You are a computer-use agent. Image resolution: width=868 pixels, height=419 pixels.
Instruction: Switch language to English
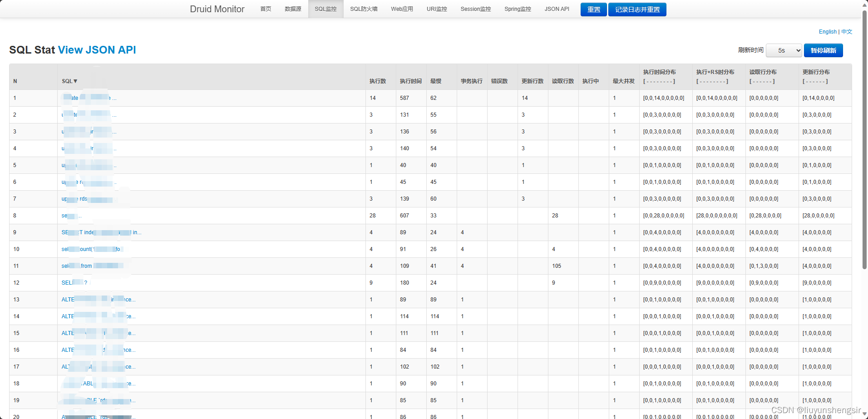[828, 32]
